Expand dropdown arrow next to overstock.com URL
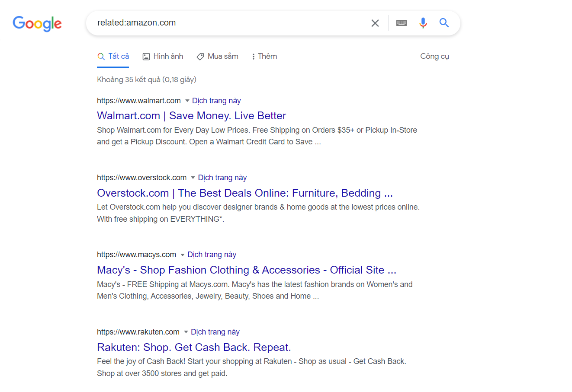 coord(193,178)
